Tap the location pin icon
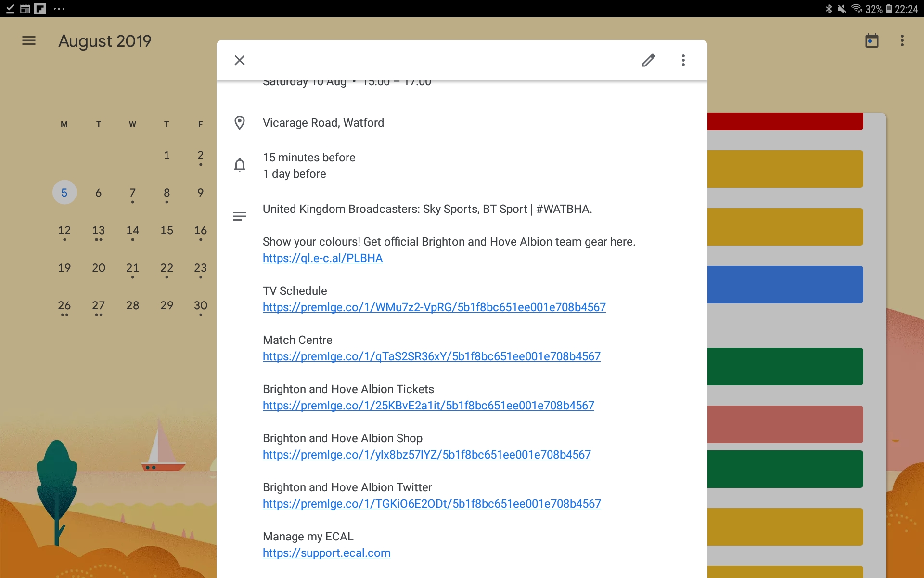 pyautogui.click(x=240, y=123)
